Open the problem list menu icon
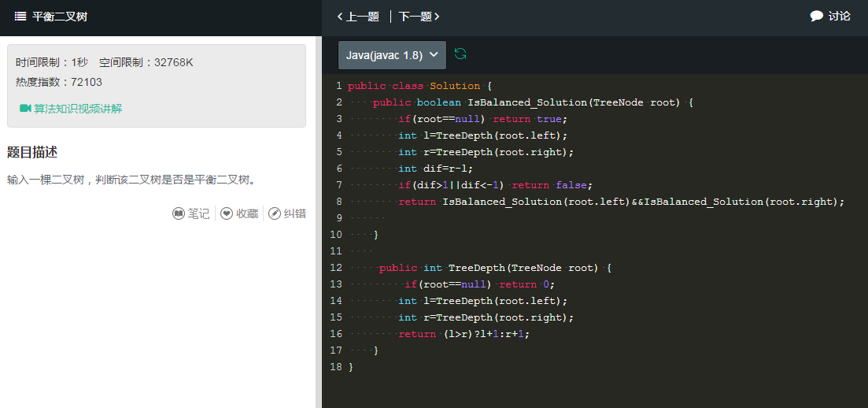 (20, 17)
